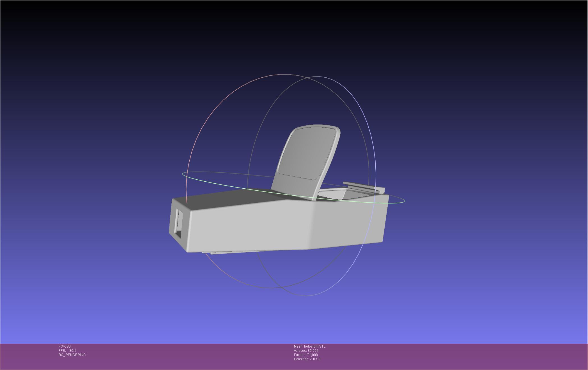This screenshot has width=588, height=370.
Task: Click the BO_RENDERING status label
Action: (72, 355)
